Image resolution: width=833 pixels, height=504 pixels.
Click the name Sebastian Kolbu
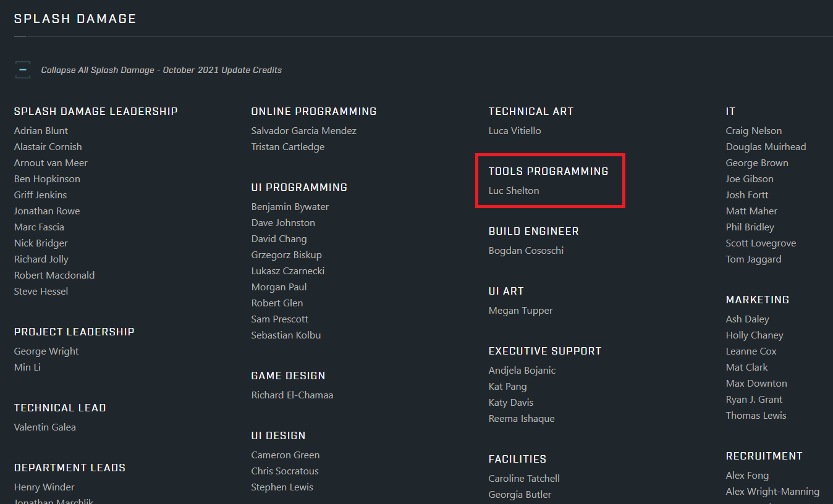[286, 335]
